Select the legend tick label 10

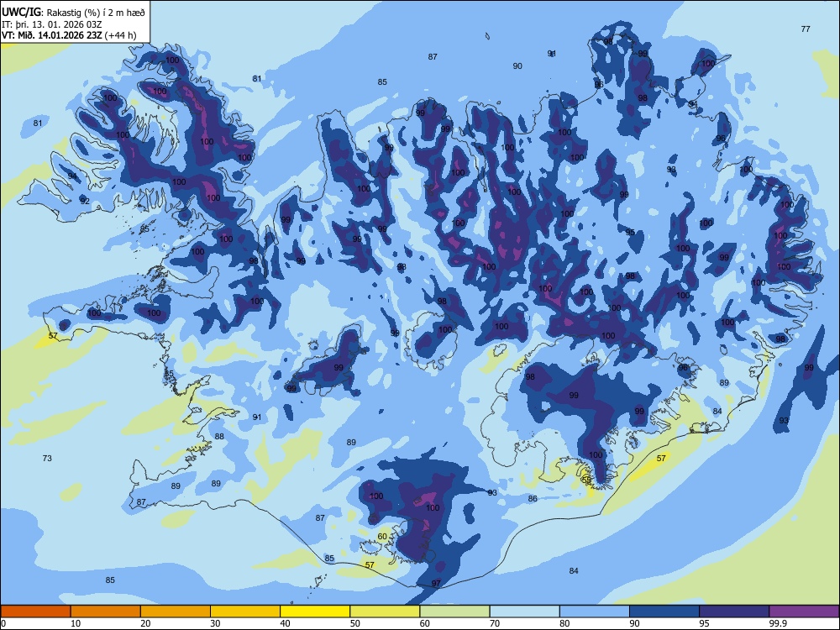click(x=76, y=623)
